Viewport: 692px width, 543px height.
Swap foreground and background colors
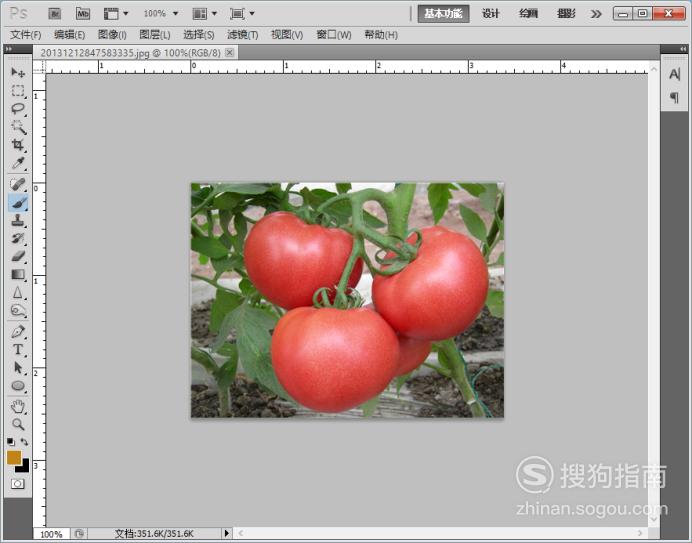(24, 442)
